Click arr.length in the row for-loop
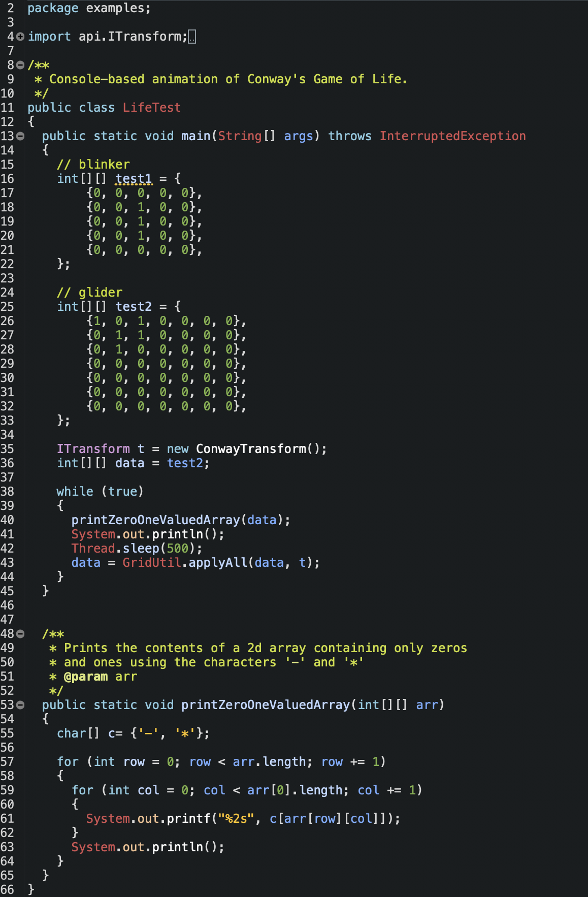 pos(269,762)
